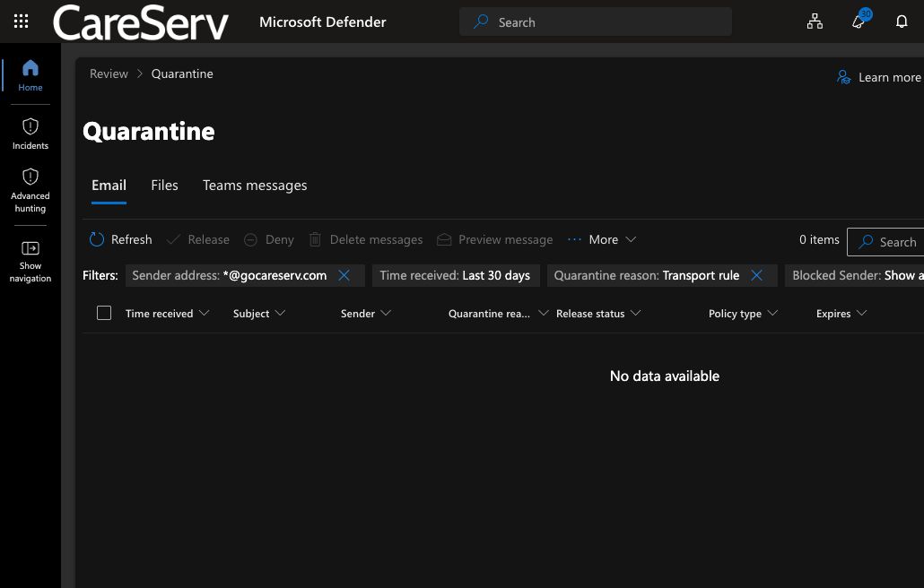This screenshot has height=588, width=924.
Task: Open Quarantine reason column chevron
Action: pyautogui.click(x=544, y=313)
